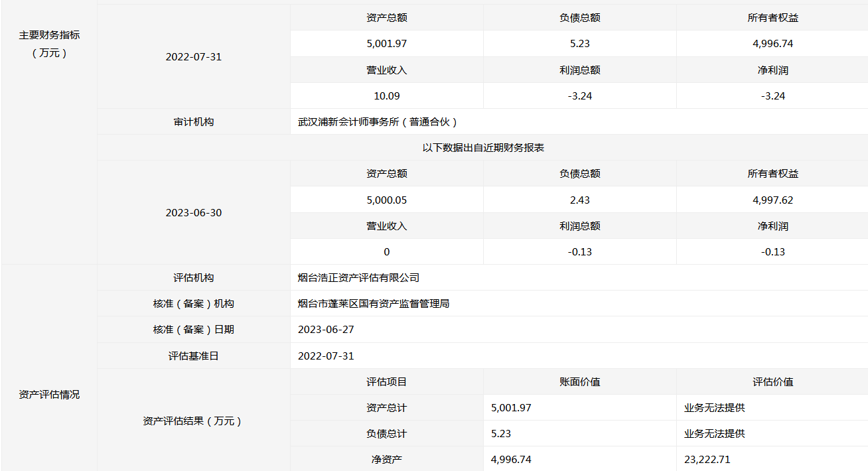
Task: Click the 以下数据出自近期财务报表 heading row
Action: tap(482, 148)
